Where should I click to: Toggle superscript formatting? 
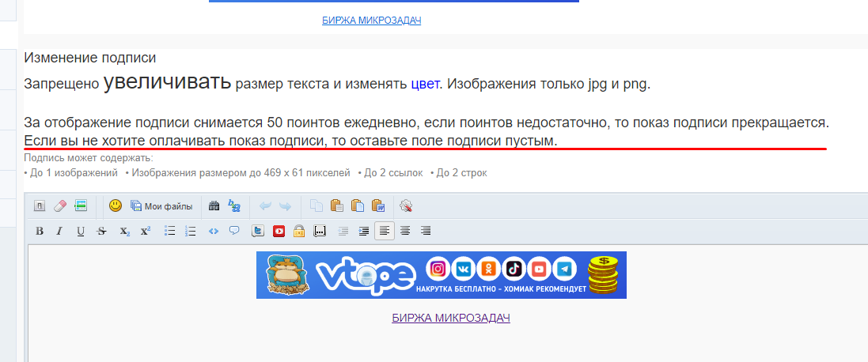pyautogui.click(x=145, y=231)
